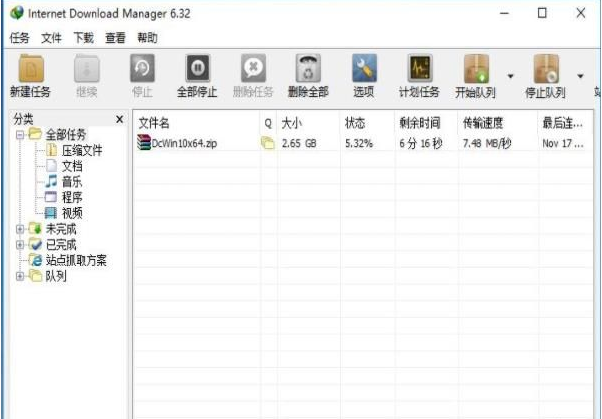Select the 音乐 category
Viewport: 602px width, 419px height.
(72, 182)
